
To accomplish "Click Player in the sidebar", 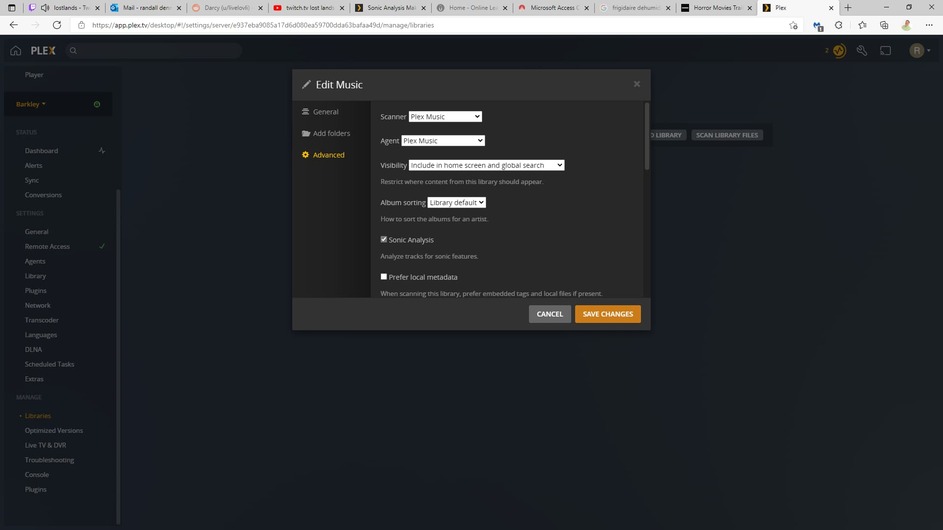I will pos(34,75).
